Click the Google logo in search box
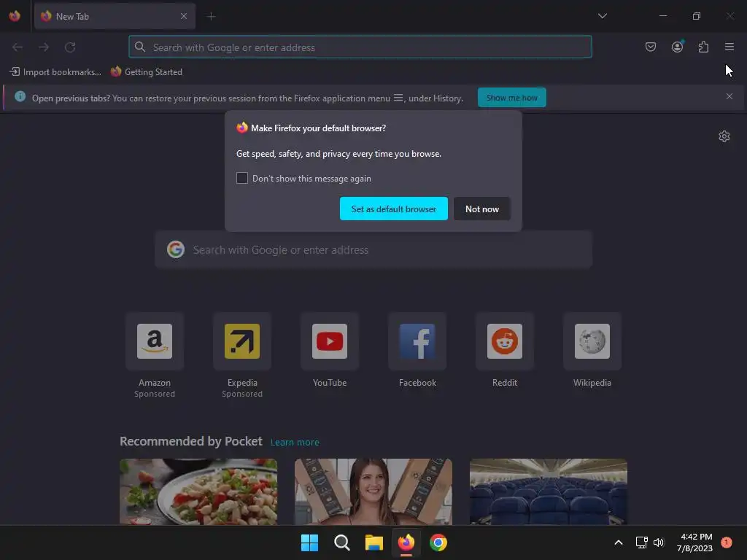747x560 pixels. (176, 249)
